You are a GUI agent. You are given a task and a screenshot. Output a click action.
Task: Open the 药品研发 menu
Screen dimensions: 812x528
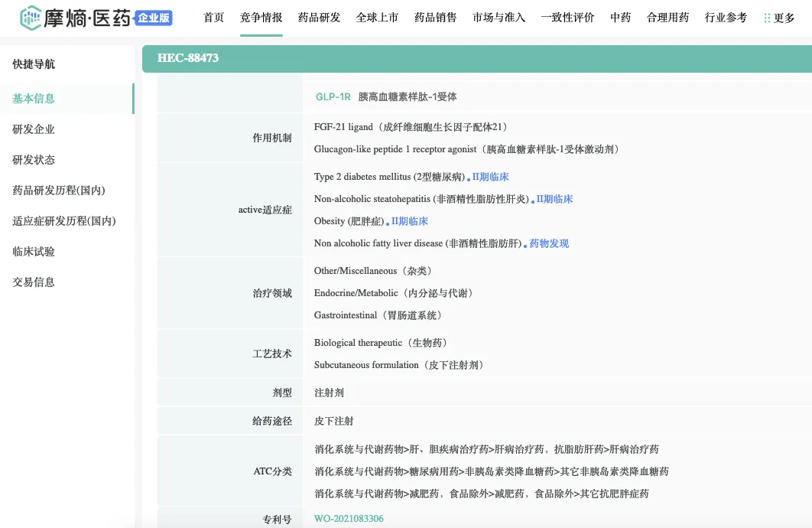(319, 18)
